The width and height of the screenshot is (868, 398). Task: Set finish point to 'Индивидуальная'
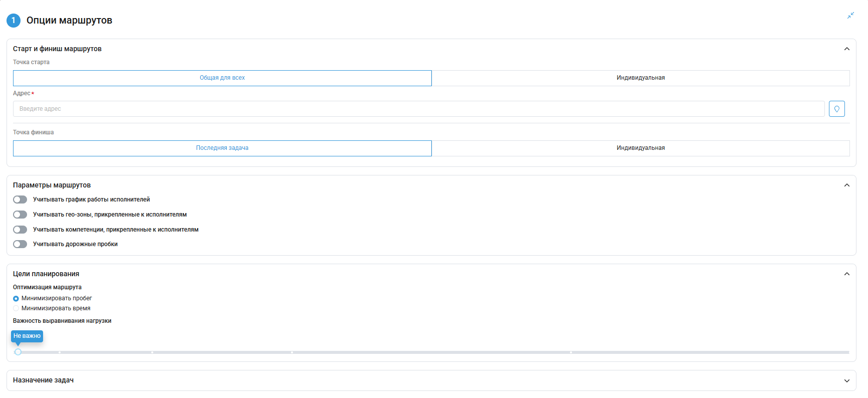click(x=640, y=148)
